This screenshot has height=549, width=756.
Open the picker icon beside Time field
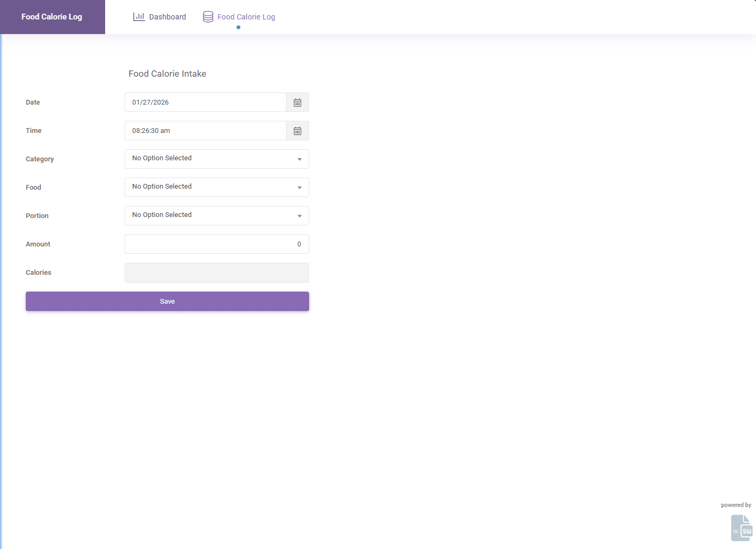click(298, 131)
